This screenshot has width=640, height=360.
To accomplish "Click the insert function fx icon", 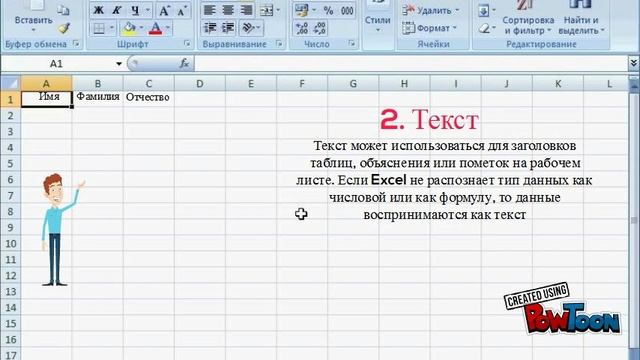I will click(184, 63).
